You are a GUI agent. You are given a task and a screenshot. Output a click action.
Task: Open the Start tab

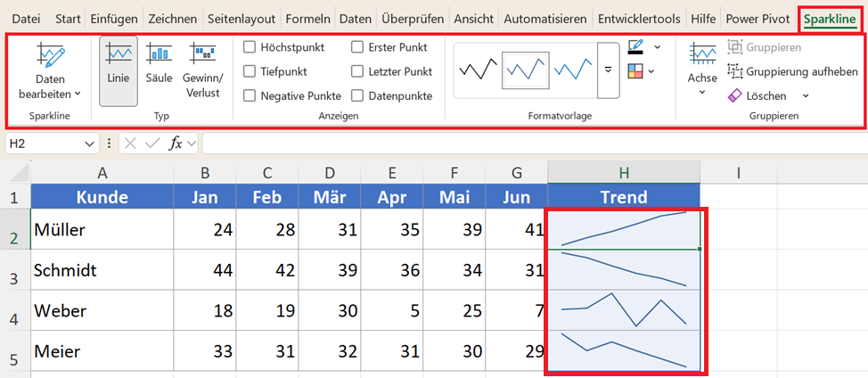(68, 19)
